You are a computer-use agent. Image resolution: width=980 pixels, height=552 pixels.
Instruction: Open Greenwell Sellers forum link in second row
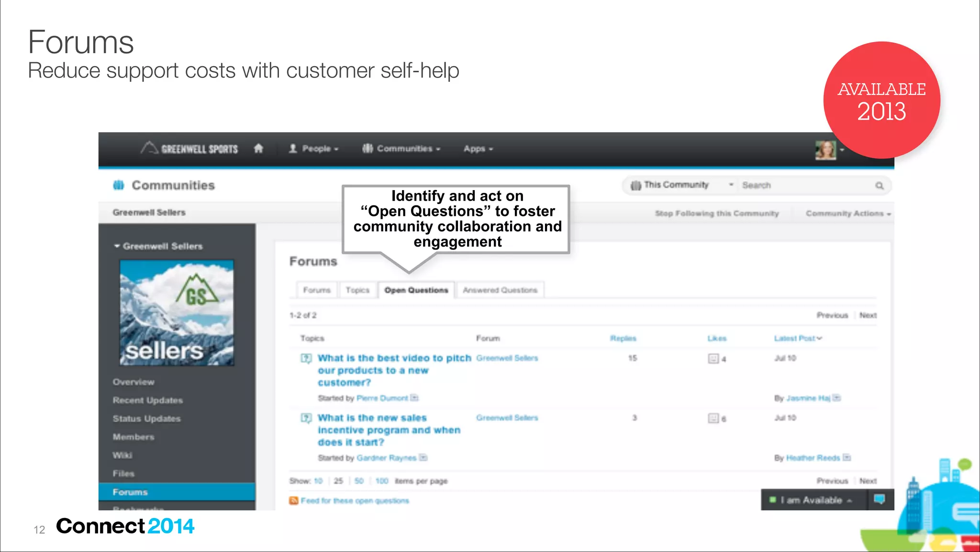point(507,418)
